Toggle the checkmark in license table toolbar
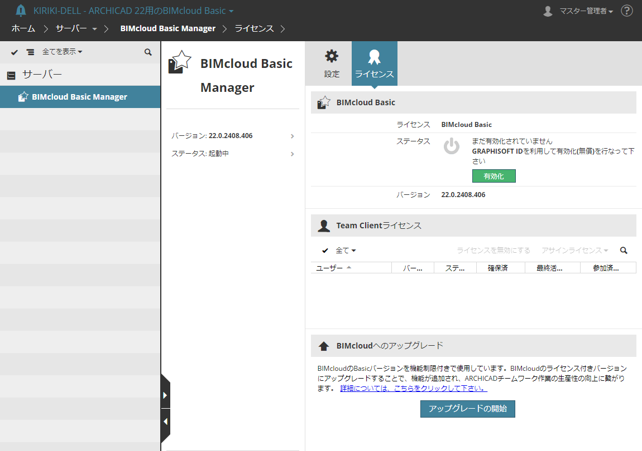The height and width of the screenshot is (451, 642). [x=325, y=250]
